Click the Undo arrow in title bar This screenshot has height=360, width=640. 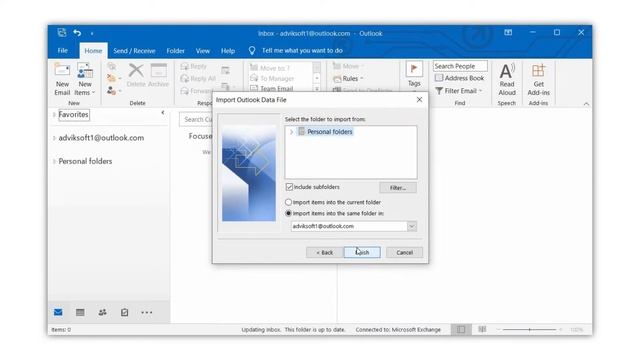tap(77, 33)
